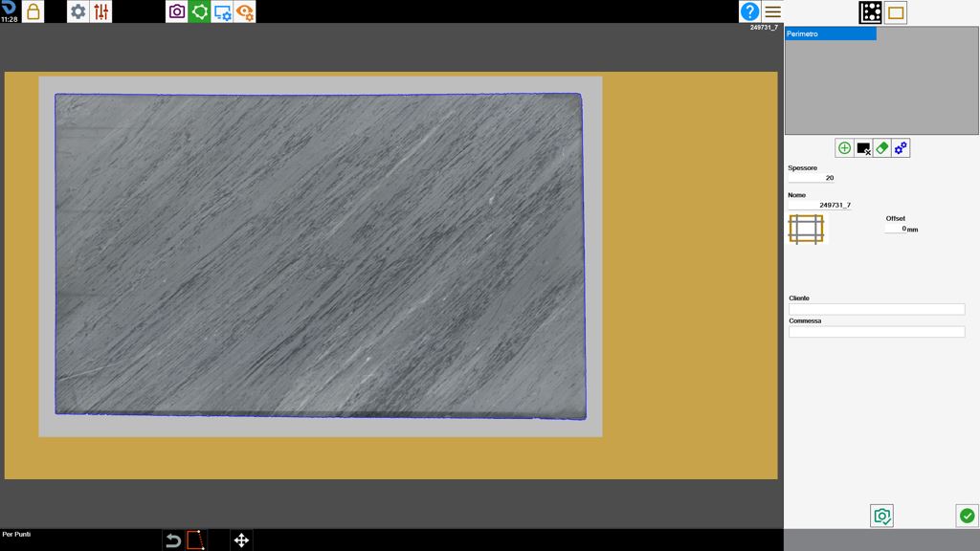Confirm with the green checkmark button

(x=967, y=516)
